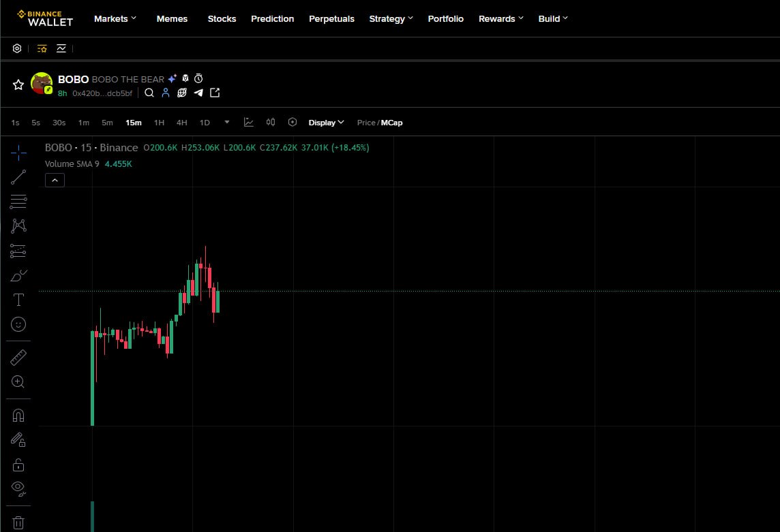Switch chart to MCap view
The width and height of the screenshot is (780, 532).
pos(392,123)
